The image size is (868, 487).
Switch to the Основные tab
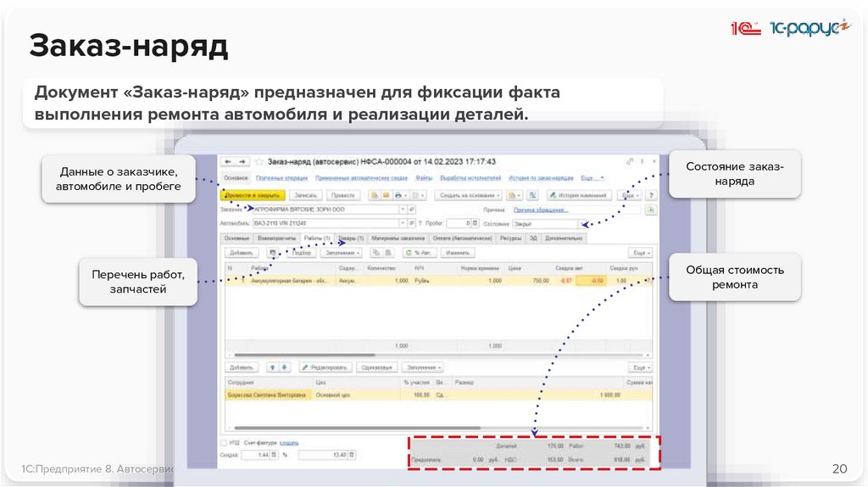[x=237, y=238]
